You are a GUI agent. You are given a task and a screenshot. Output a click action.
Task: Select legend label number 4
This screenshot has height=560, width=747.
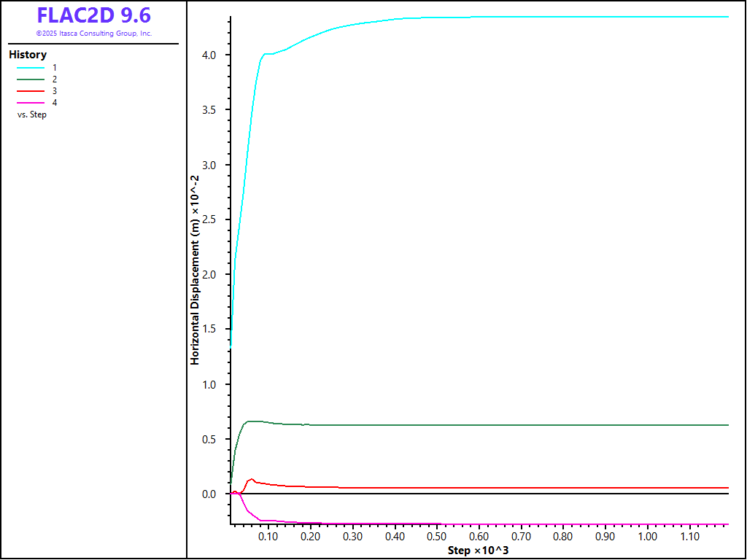[x=55, y=103]
